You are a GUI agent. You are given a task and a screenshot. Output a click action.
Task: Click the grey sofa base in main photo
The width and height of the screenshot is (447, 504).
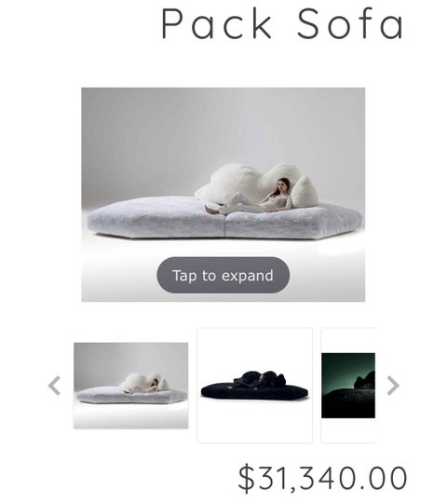[225, 219]
